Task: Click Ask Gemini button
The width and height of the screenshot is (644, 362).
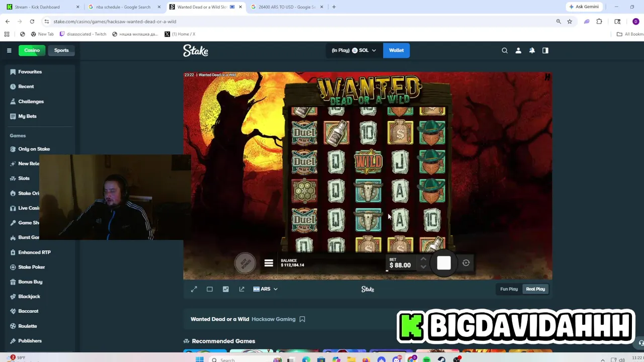Action: [584, 7]
